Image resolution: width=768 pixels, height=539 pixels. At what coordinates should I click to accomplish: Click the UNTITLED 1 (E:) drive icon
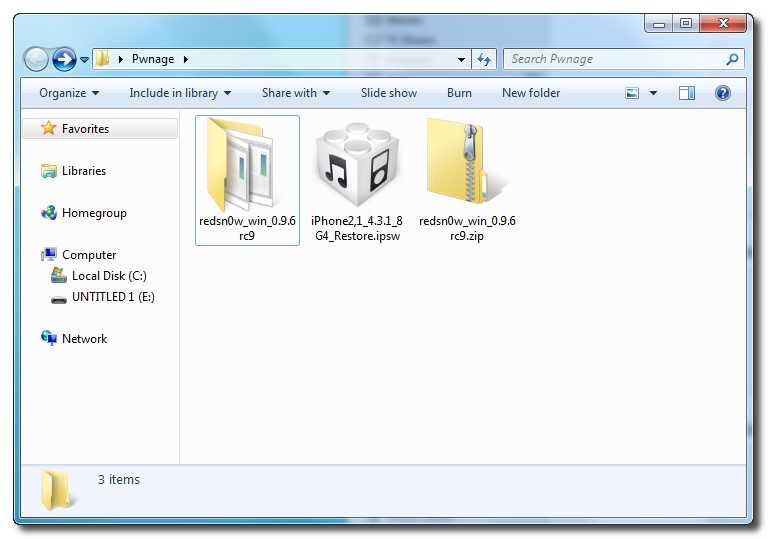(59, 299)
